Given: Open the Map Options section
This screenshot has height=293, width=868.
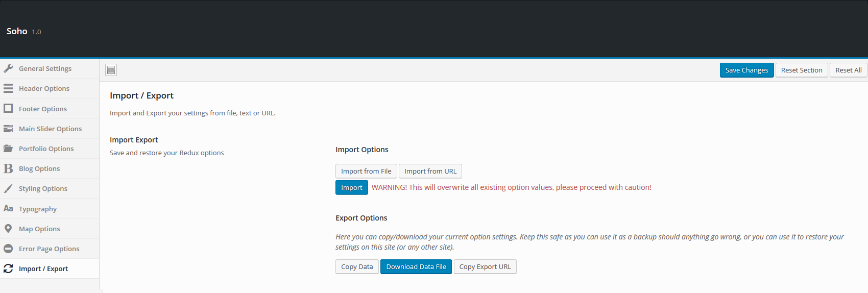Looking at the screenshot, I should tap(50, 229).
